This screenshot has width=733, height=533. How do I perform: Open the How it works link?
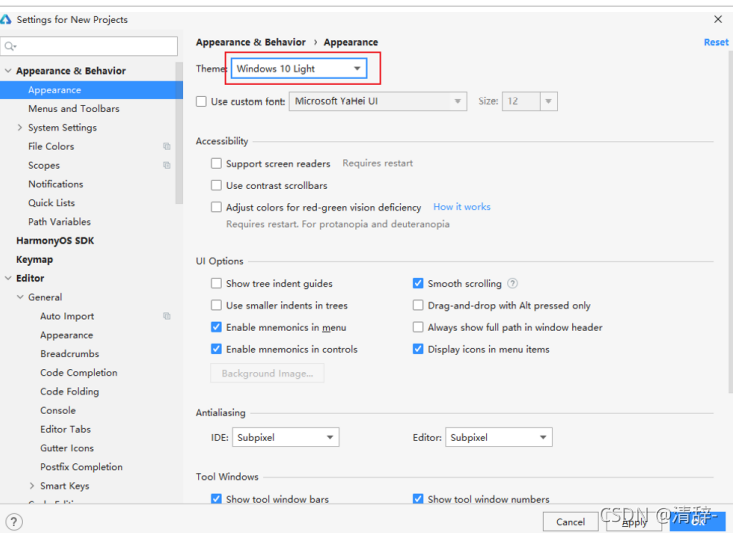[x=462, y=207]
